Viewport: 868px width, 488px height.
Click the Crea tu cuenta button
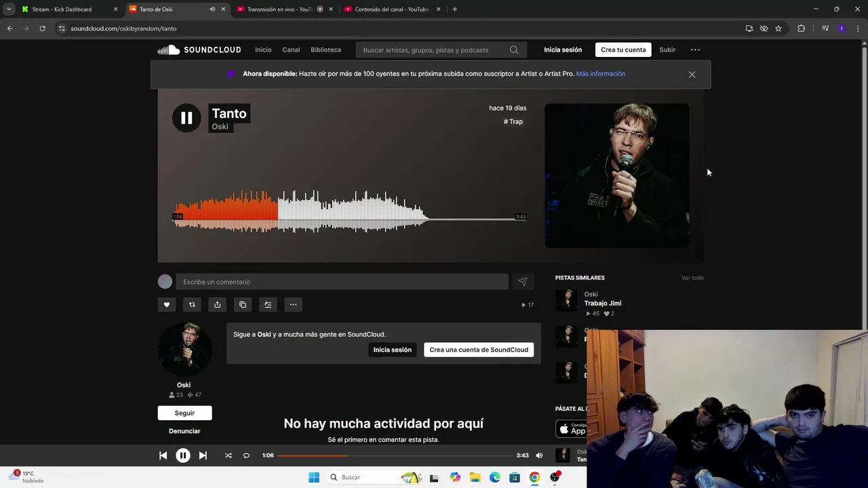[x=623, y=49]
